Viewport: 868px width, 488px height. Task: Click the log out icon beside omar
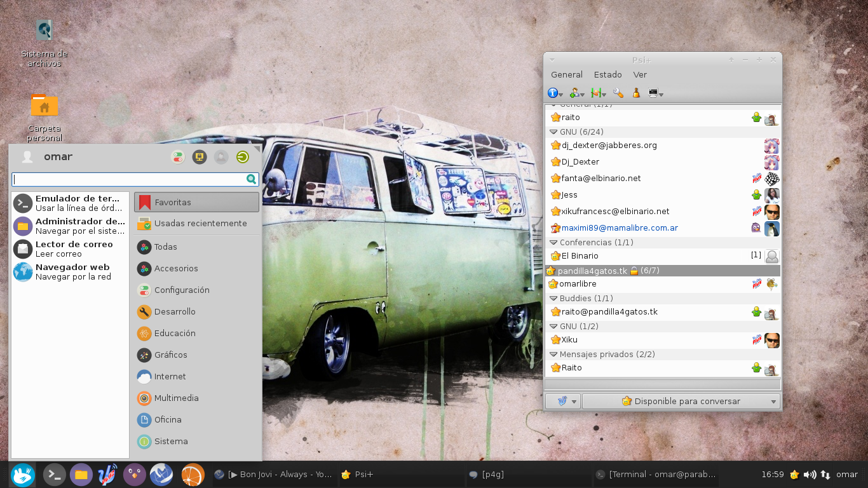(x=243, y=157)
